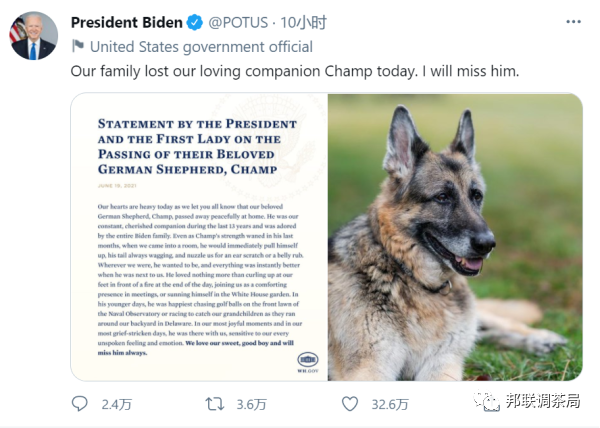The width and height of the screenshot is (600, 428).
Task: Open the tweet's "10小时" timestamp link
Action: 303,22
